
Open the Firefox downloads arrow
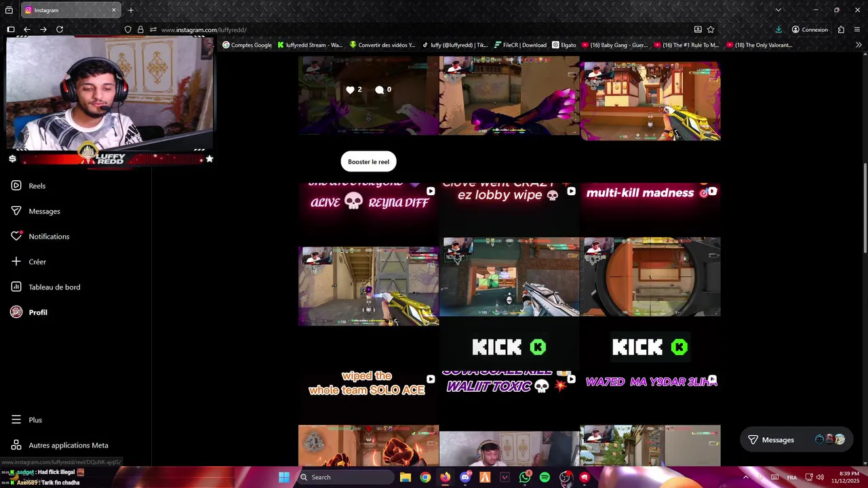pyautogui.click(x=778, y=29)
